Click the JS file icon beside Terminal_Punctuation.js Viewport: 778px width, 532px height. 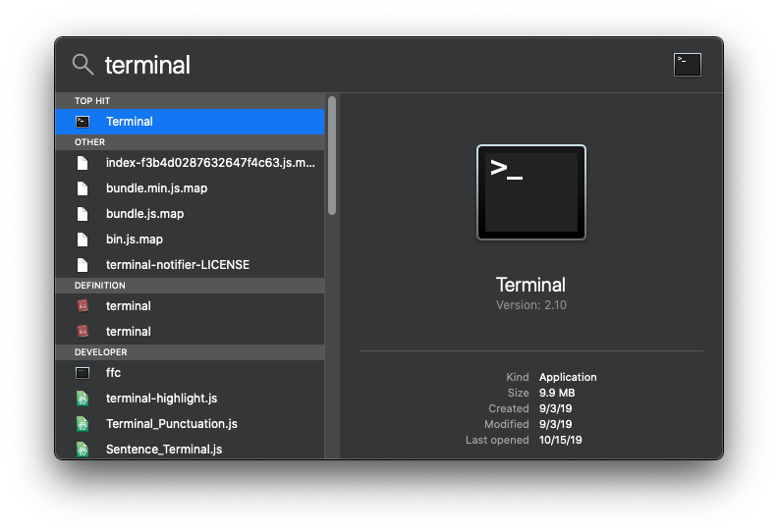click(83, 424)
